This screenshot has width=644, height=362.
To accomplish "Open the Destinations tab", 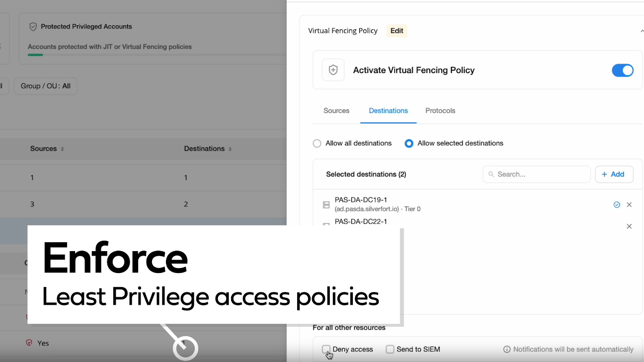I will click(388, 110).
